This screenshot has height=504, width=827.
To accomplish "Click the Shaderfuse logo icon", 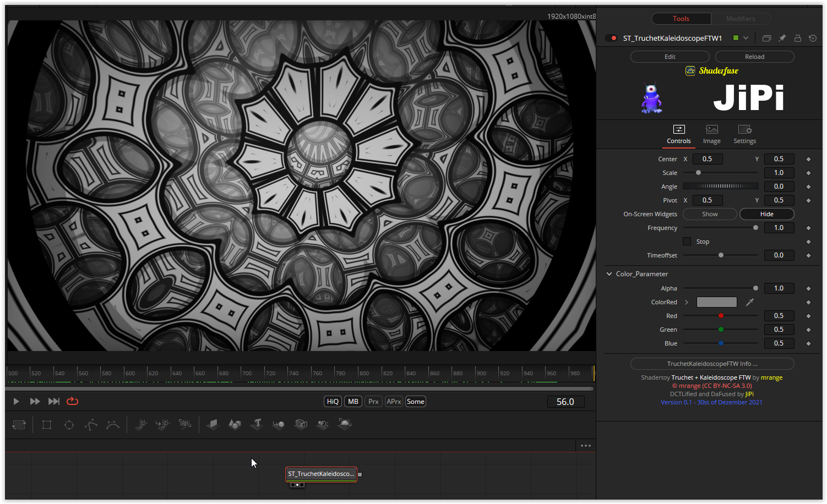I will tap(690, 70).
